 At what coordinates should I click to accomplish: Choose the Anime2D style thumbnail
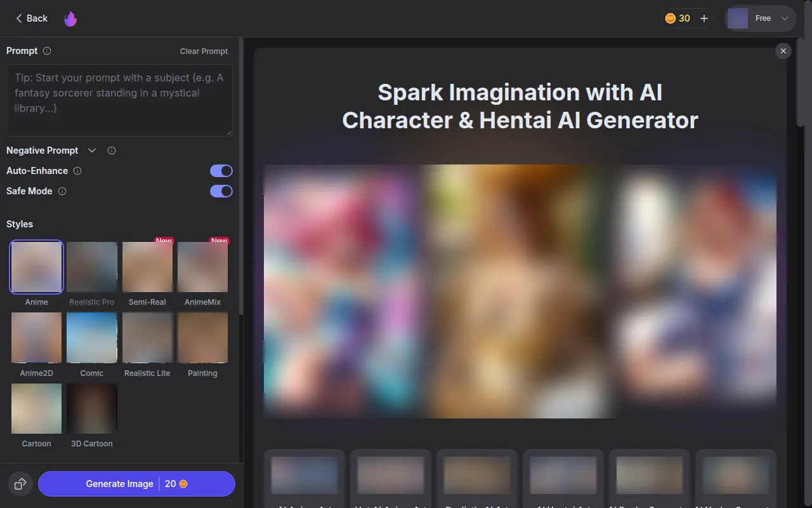pyautogui.click(x=36, y=338)
